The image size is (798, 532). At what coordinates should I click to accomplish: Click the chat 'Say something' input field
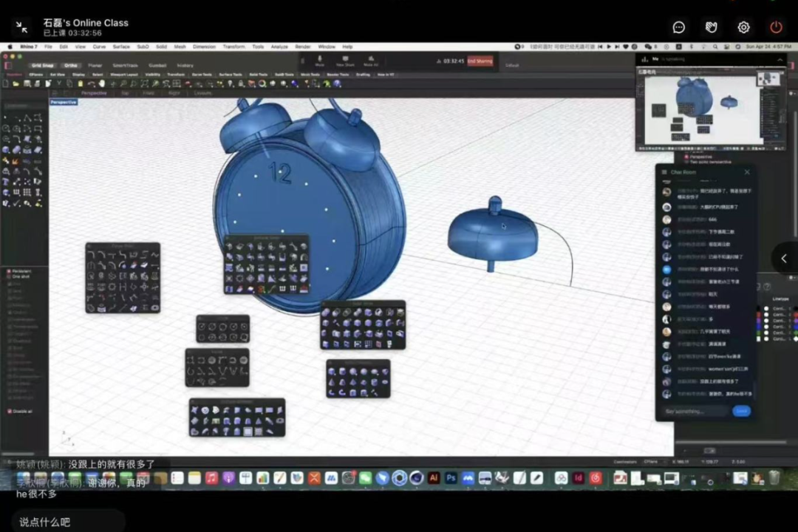point(695,412)
